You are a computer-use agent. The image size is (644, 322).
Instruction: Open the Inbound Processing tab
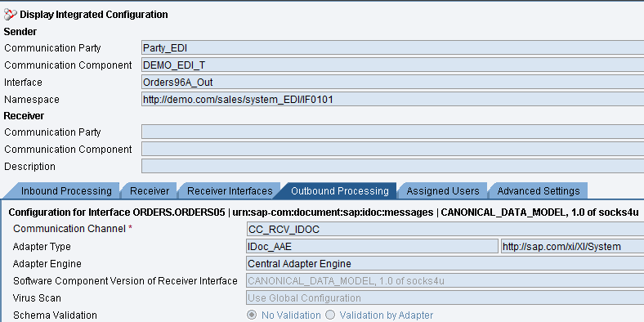66,191
